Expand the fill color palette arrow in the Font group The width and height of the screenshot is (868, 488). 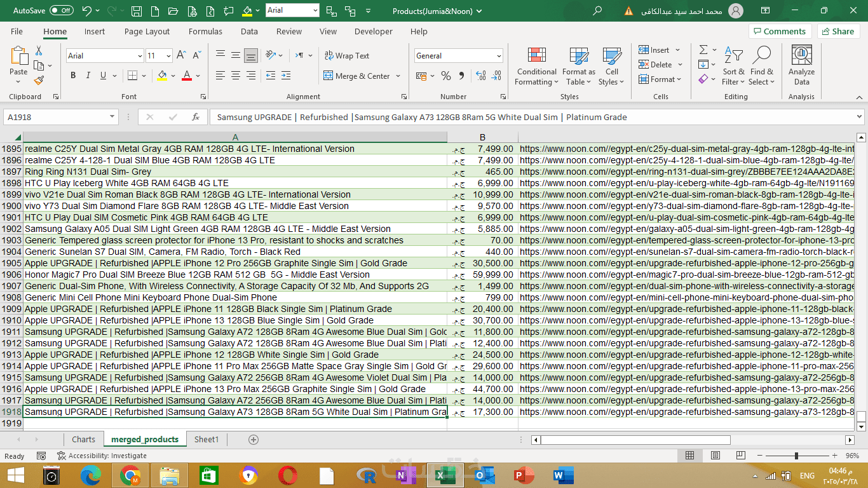click(x=173, y=76)
